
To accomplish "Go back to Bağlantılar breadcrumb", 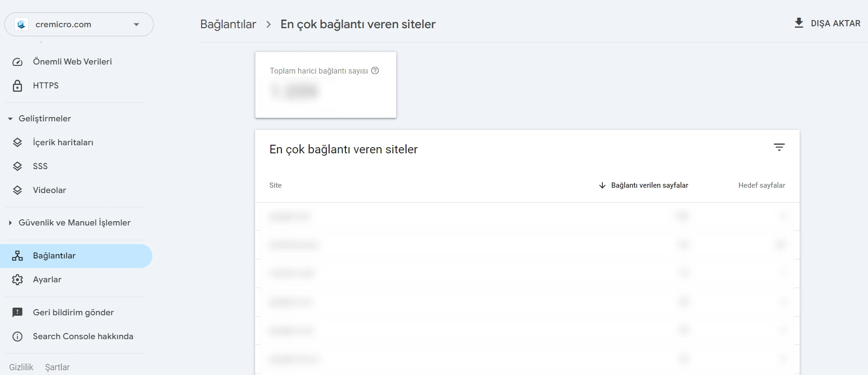I will 228,24.
